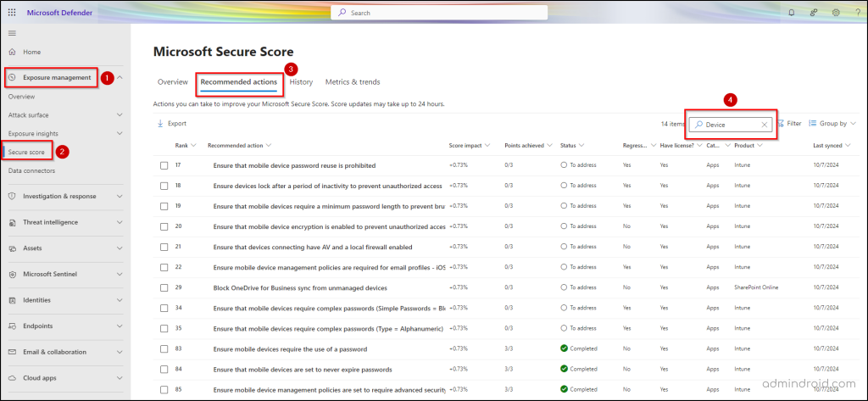Open the notifications bell icon
868x401 pixels.
click(792, 13)
